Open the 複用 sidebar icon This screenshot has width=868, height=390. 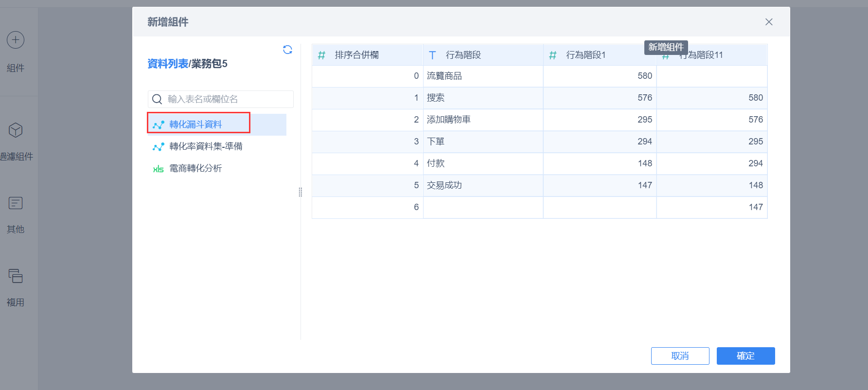point(16,276)
